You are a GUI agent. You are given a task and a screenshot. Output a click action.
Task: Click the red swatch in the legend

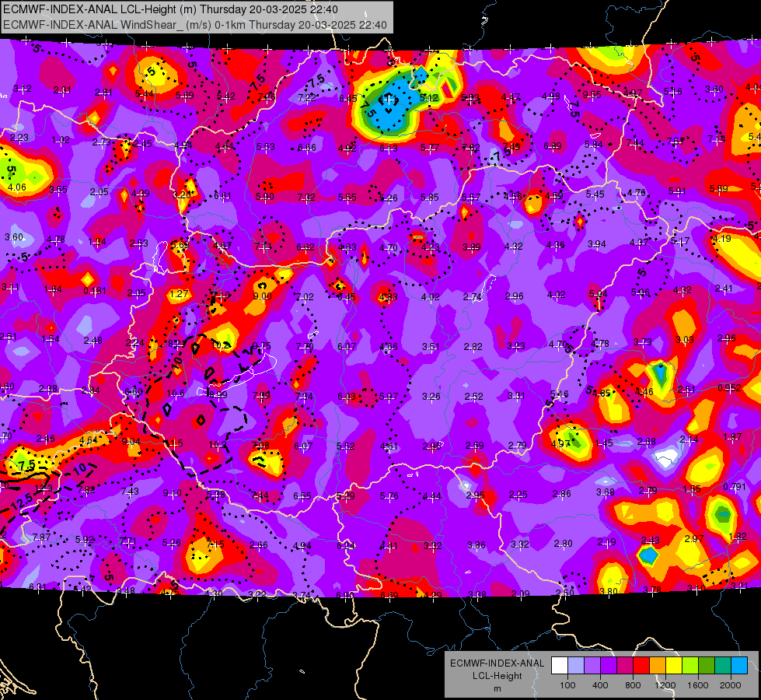click(x=641, y=666)
